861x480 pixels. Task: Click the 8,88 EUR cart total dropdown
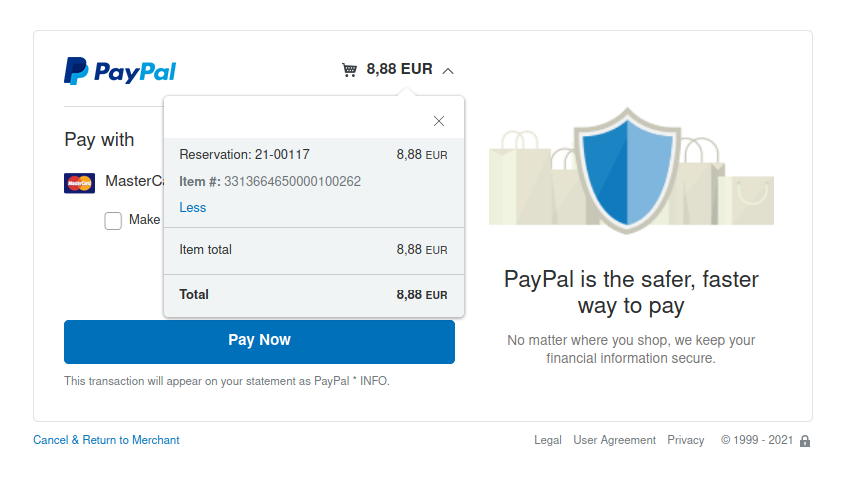399,69
